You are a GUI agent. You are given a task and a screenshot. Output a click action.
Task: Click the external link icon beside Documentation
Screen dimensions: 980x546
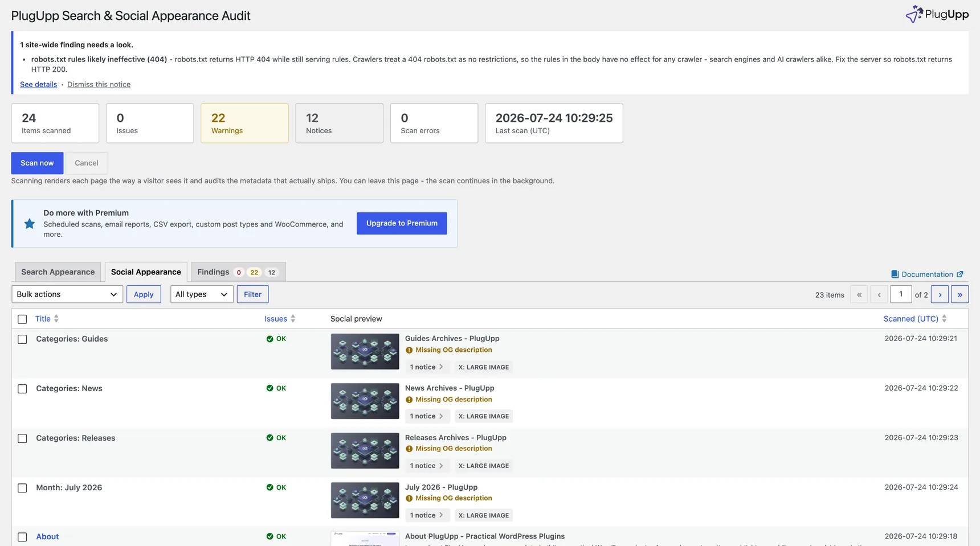click(x=959, y=274)
